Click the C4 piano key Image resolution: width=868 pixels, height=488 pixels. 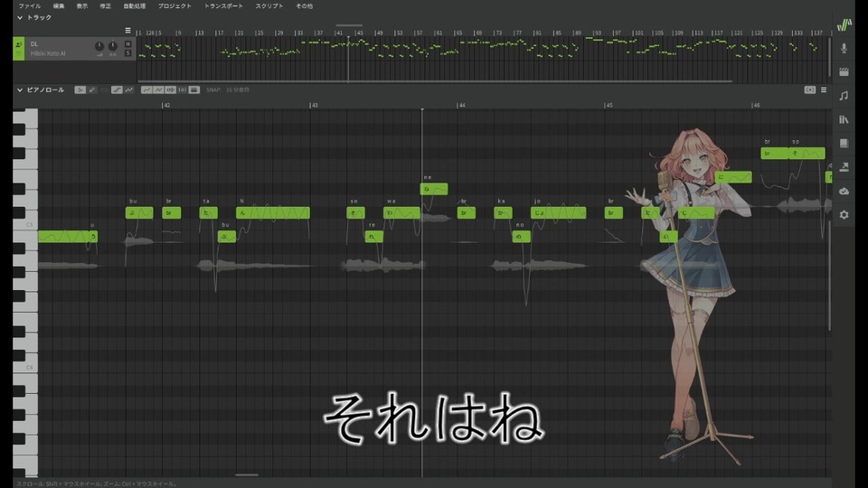[25, 368]
